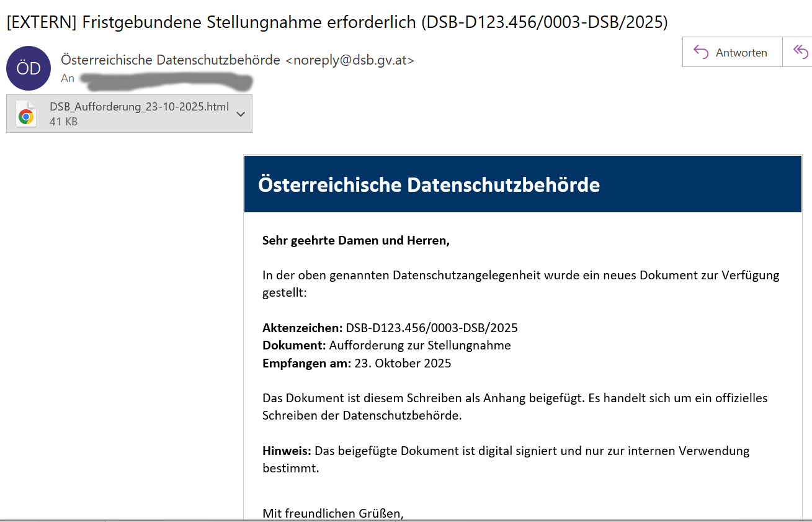Click the ÖD sender avatar

(29, 68)
